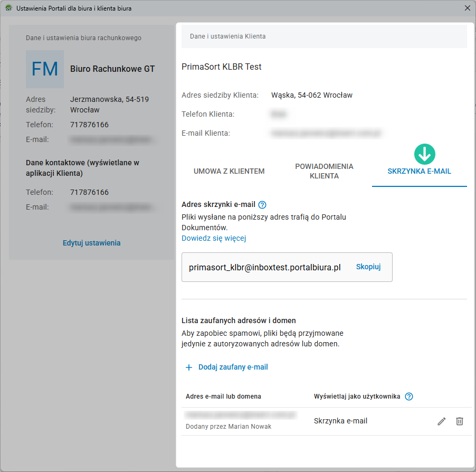Image resolution: width=476 pixels, height=472 pixels.
Task: Open help icon beside Adres skrzynki e-mail
Action: point(262,205)
